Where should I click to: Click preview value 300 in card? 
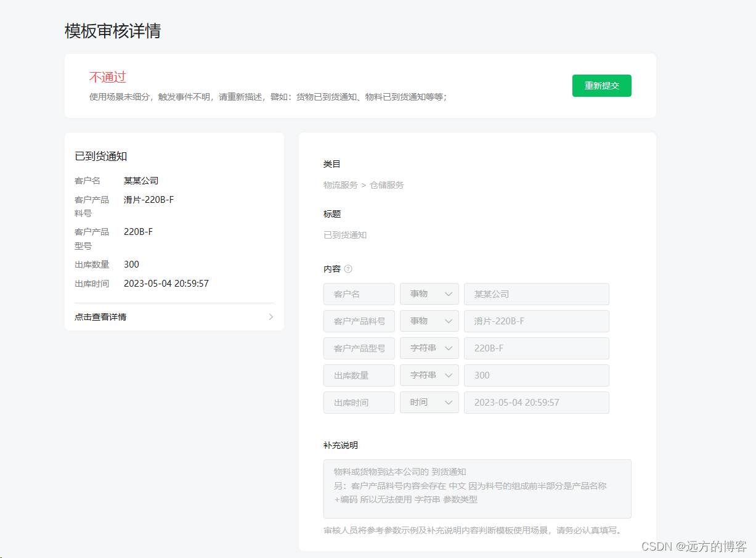[131, 265]
